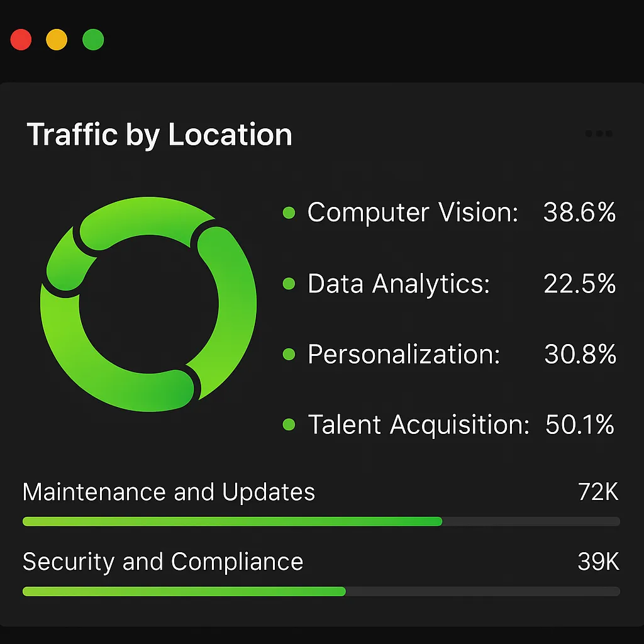Select the Computer Vision legend bullet
The image size is (644, 644).
tap(289, 213)
